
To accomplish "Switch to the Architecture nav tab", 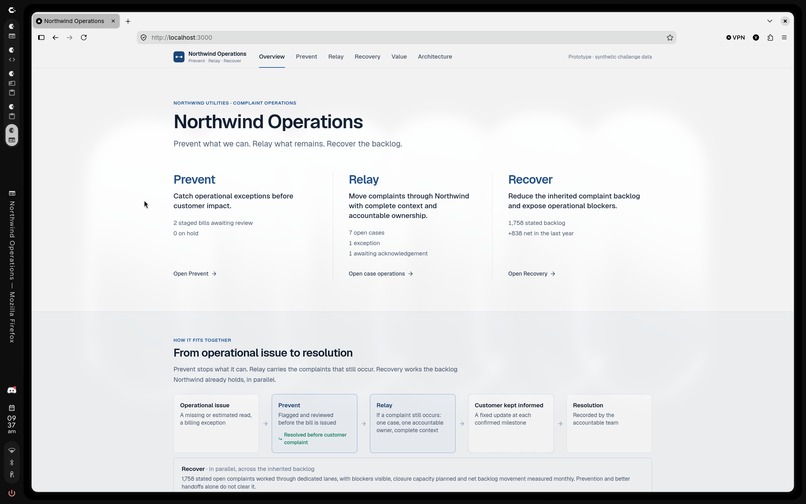I will click(x=435, y=57).
